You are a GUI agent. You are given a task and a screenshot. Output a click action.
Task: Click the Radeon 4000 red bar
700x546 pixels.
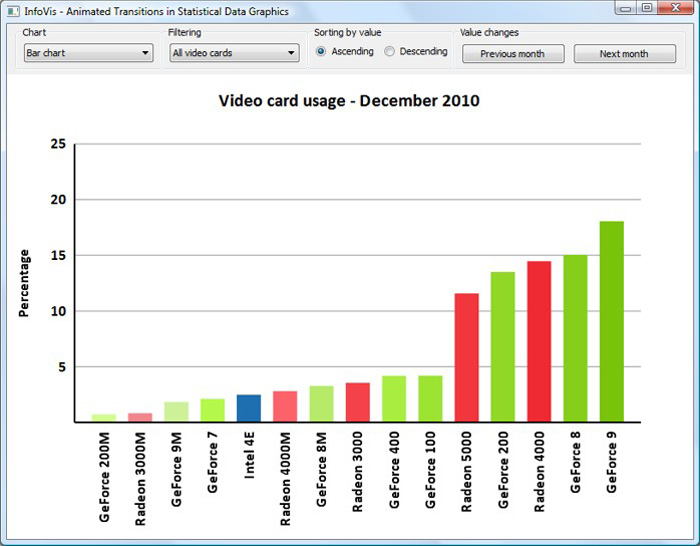pyautogui.click(x=539, y=342)
